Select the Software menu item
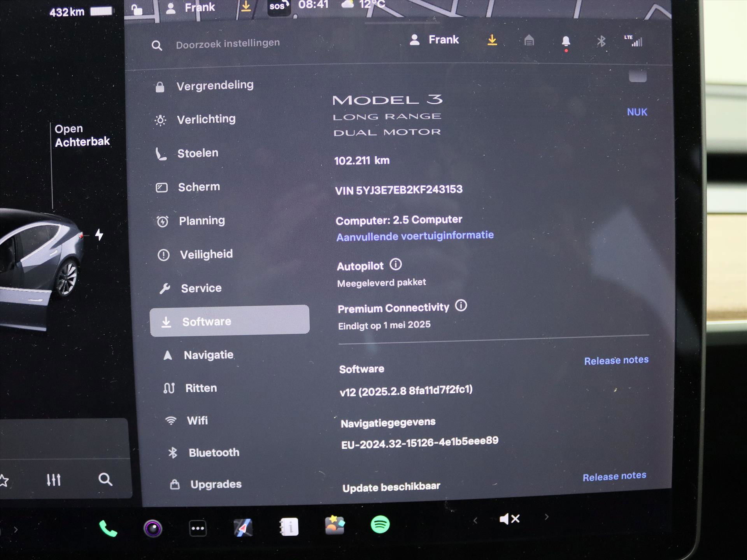This screenshot has height=560, width=747. [x=230, y=321]
